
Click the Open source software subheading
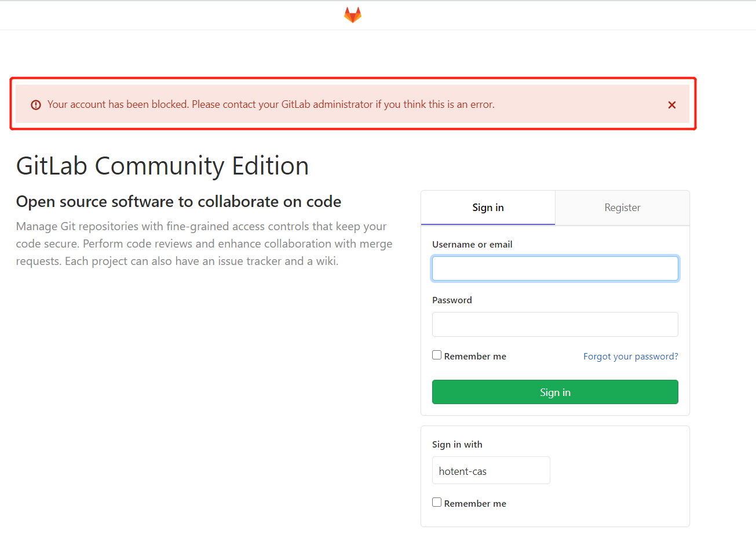tap(178, 202)
